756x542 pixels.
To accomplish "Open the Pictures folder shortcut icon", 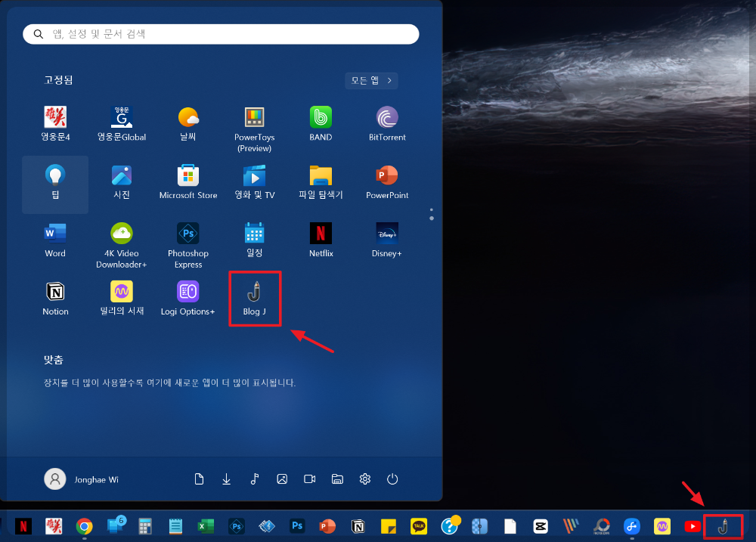I will pos(282,479).
